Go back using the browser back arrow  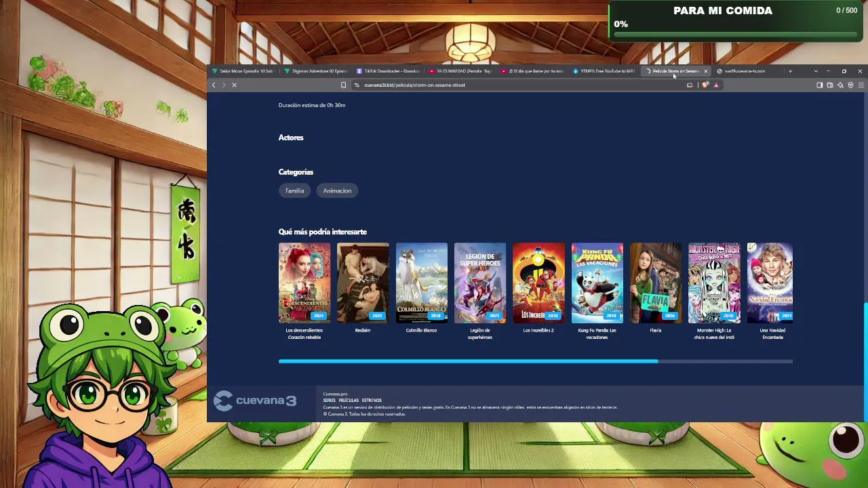[x=214, y=85]
